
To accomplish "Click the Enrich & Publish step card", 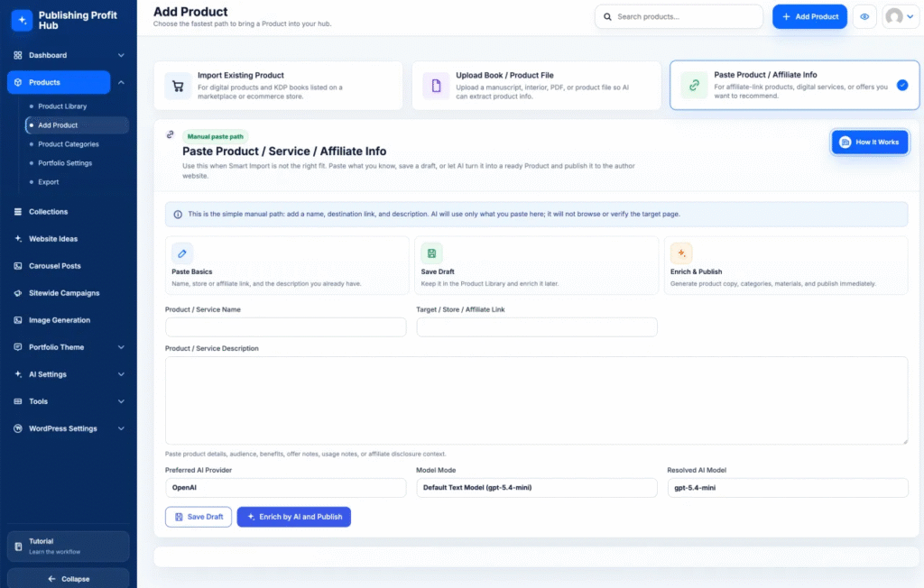I will pyautogui.click(x=786, y=265).
